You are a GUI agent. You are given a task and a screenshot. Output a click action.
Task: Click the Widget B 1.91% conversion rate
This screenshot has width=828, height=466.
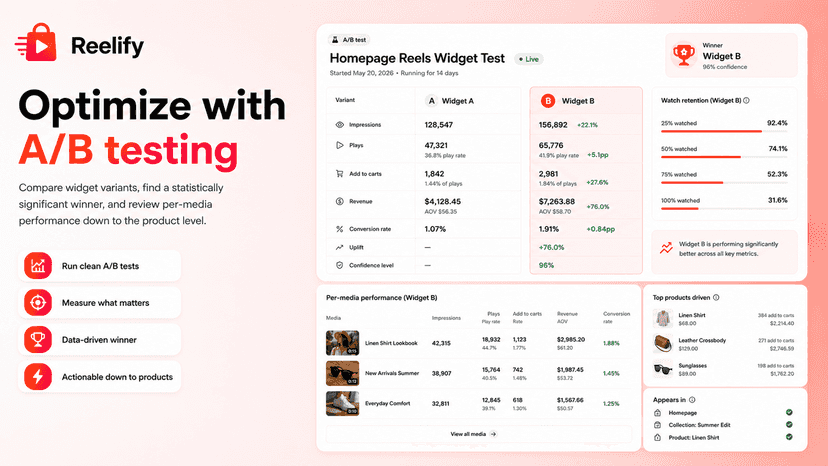coord(549,229)
